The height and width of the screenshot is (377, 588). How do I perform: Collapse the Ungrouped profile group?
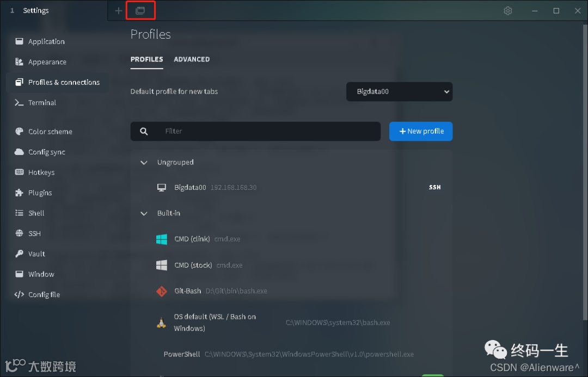point(144,162)
